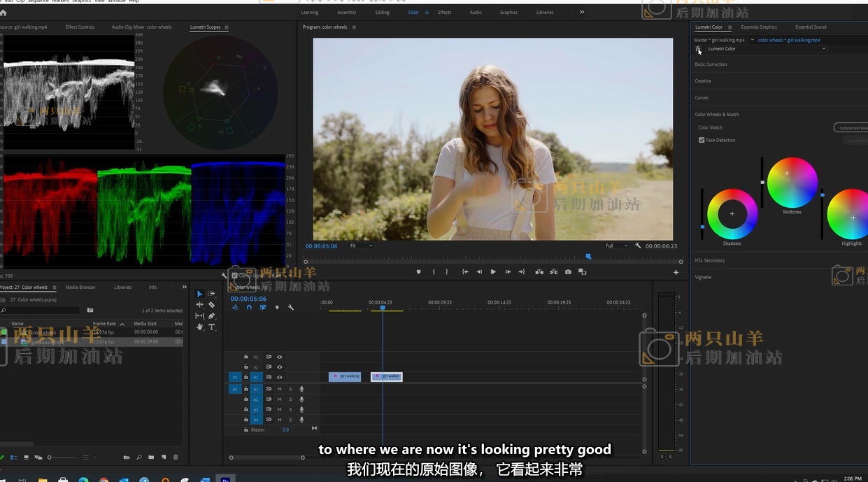This screenshot has width=868, height=482.
Task: Pick the Hand tool
Action: (x=199, y=327)
